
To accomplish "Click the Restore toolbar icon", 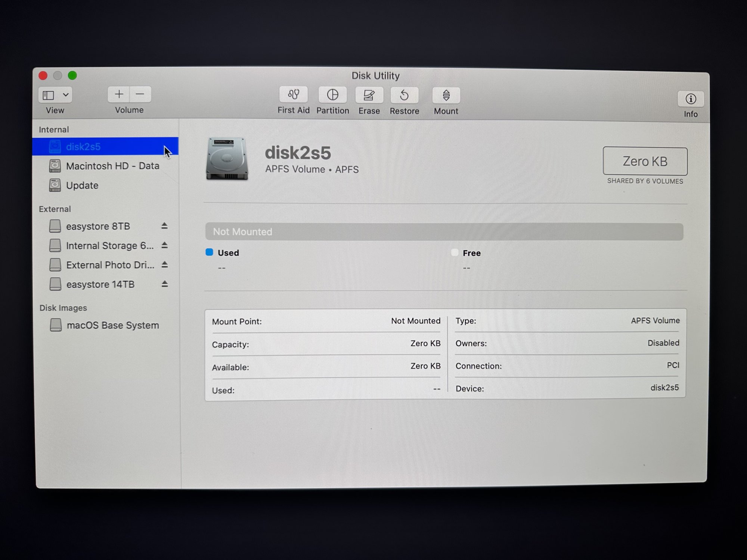I will [x=404, y=96].
